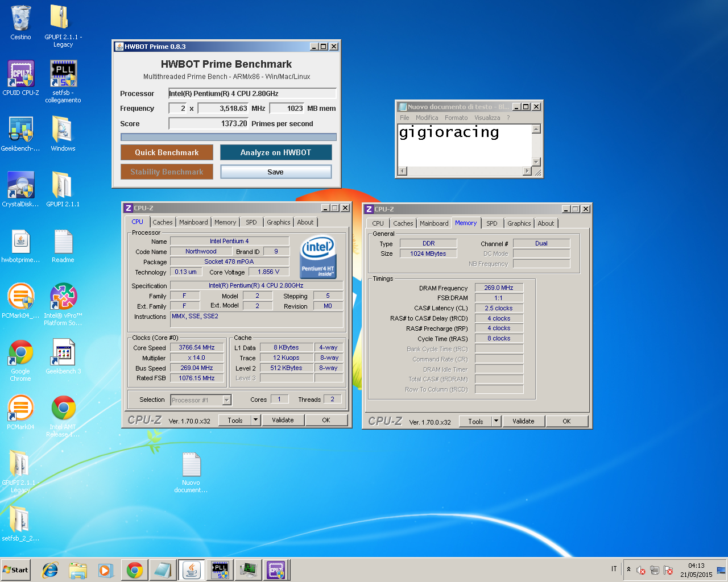Viewport: 728px width, 582px height.
Task: Switch to SPD tab in CPU-Z memory window
Action: click(x=492, y=223)
